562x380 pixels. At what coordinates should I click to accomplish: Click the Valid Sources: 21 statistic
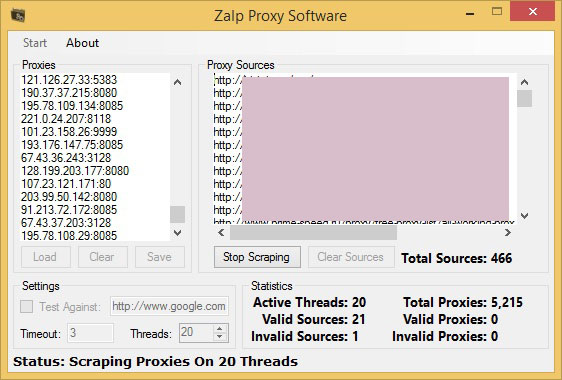(x=314, y=319)
